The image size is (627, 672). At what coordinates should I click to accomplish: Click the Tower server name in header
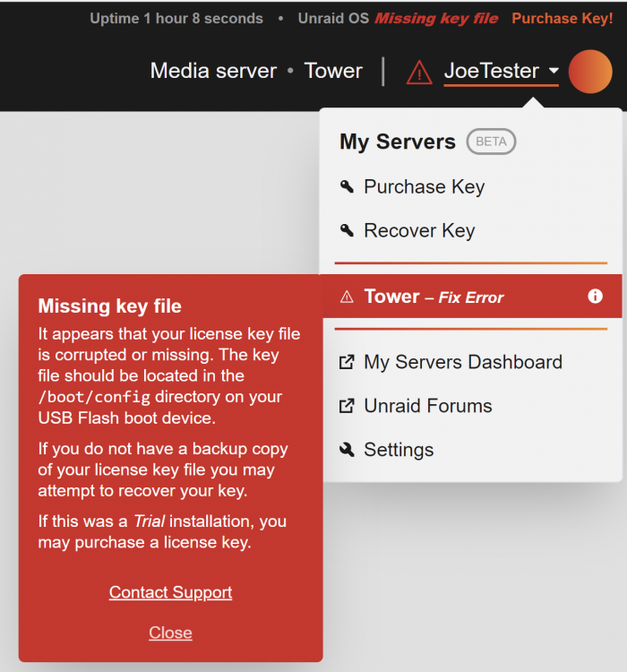point(333,71)
